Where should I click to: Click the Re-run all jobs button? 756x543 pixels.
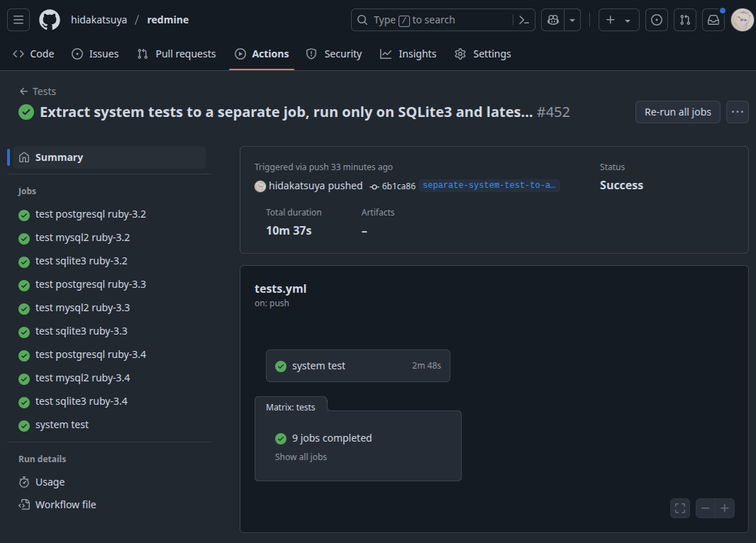677,112
